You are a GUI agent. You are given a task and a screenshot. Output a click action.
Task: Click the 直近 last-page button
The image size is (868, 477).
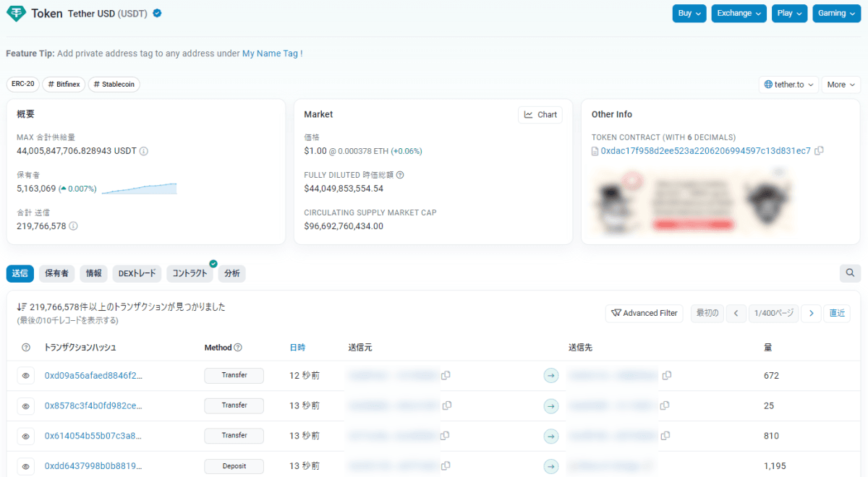tap(837, 313)
